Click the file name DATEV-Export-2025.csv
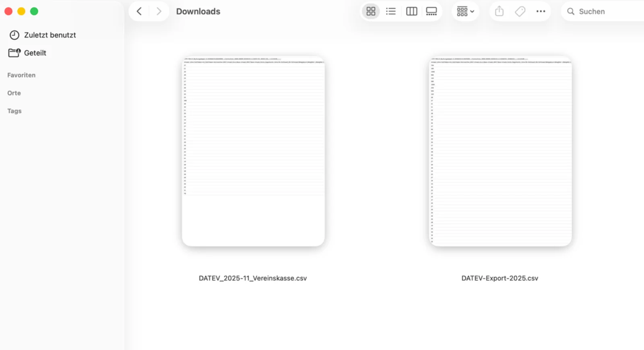644x350 pixels. tap(500, 278)
